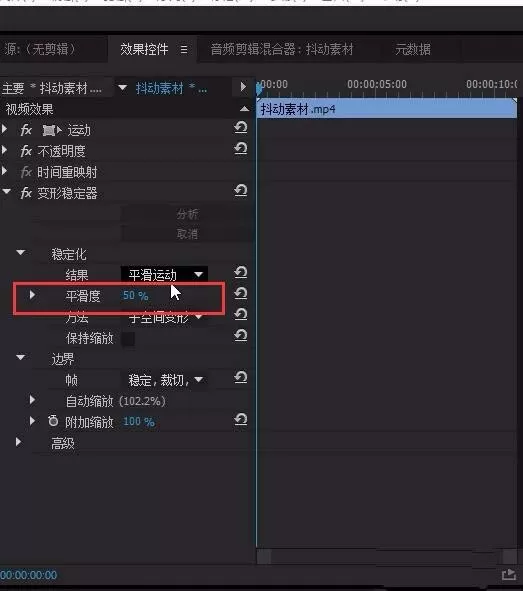Enable the 保持缩放 checkbox

[x=128, y=338]
